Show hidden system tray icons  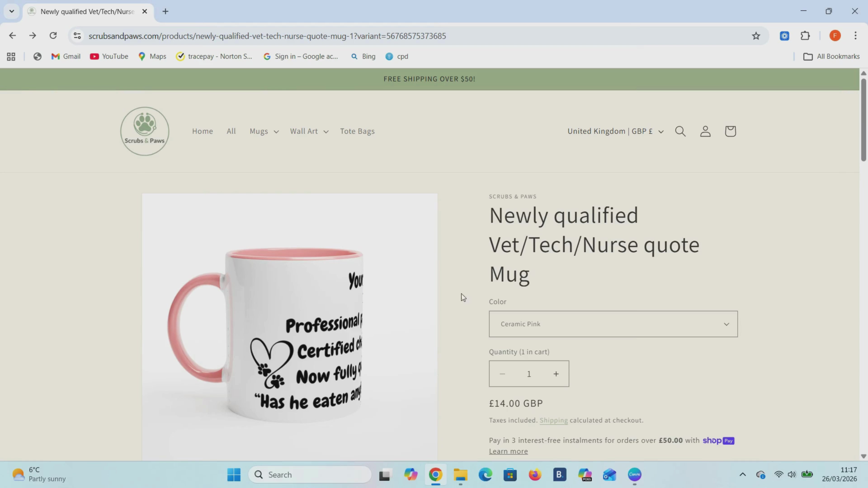click(743, 475)
